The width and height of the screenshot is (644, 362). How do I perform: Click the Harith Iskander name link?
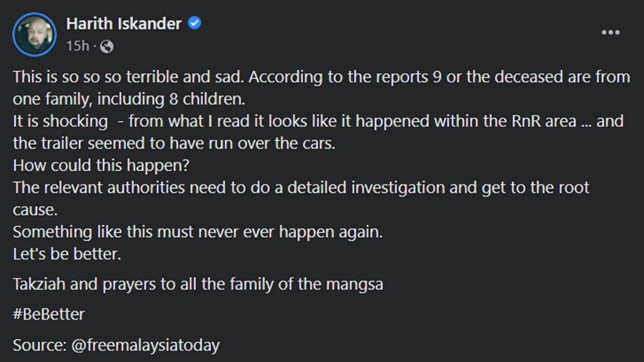coord(124,24)
